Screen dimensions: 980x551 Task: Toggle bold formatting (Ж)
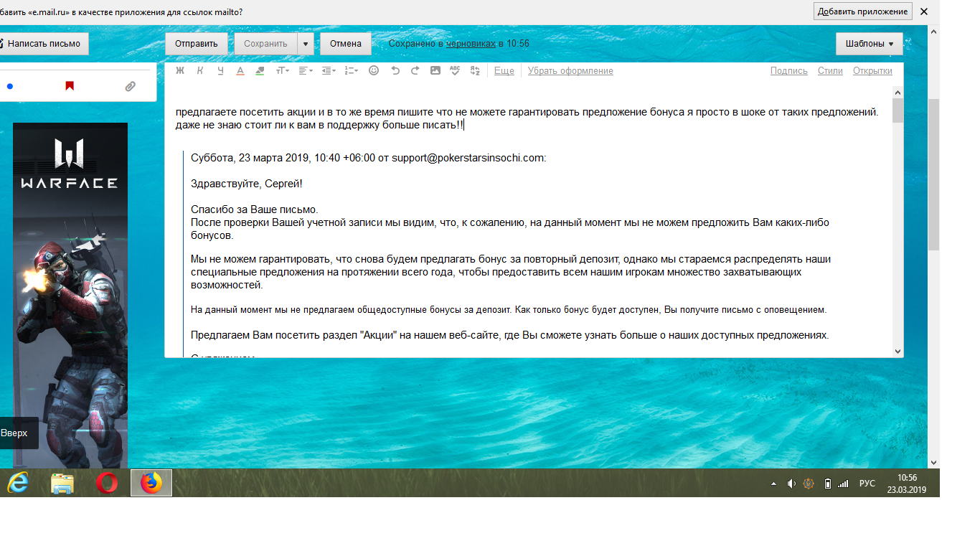pyautogui.click(x=180, y=71)
